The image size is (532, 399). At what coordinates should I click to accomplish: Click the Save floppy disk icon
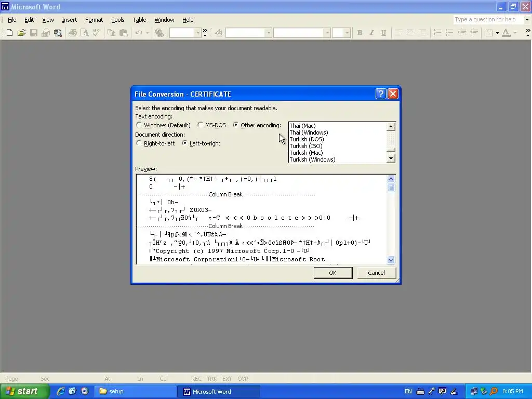pos(34,33)
